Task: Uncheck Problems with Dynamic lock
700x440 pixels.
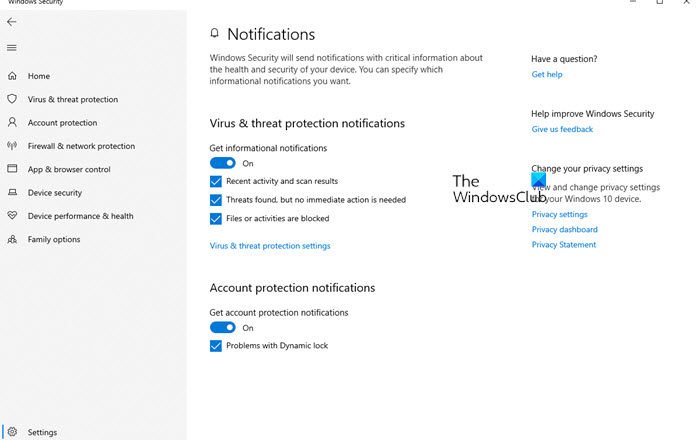Action: coord(215,346)
